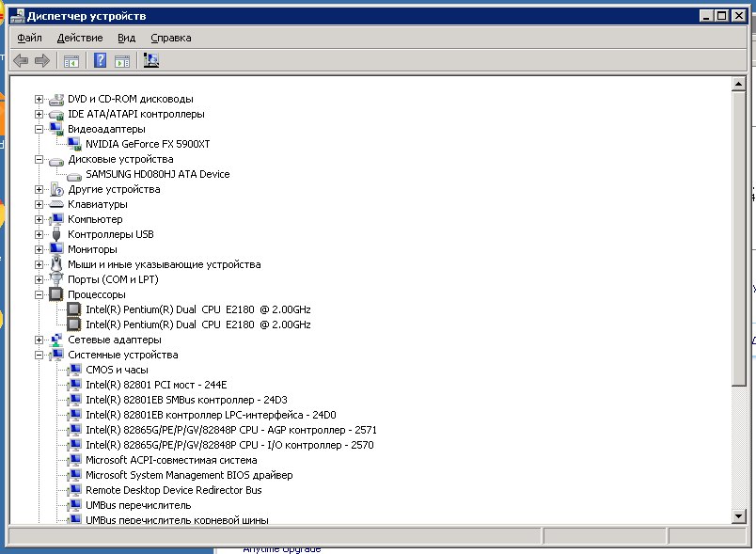
Task: Select Remote Desktop Device Redirector Bus
Action: point(174,490)
